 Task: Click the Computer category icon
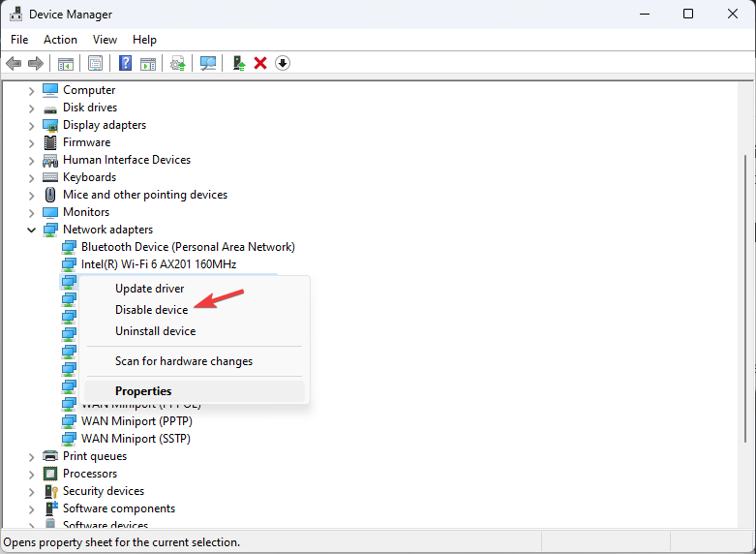(x=50, y=90)
